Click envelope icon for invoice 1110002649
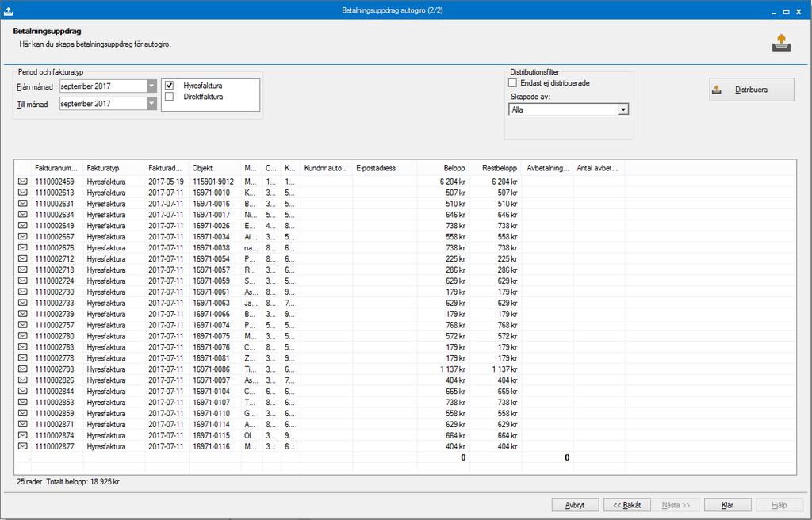The height and width of the screenshot is (520, 812). [x=23, y=225]
